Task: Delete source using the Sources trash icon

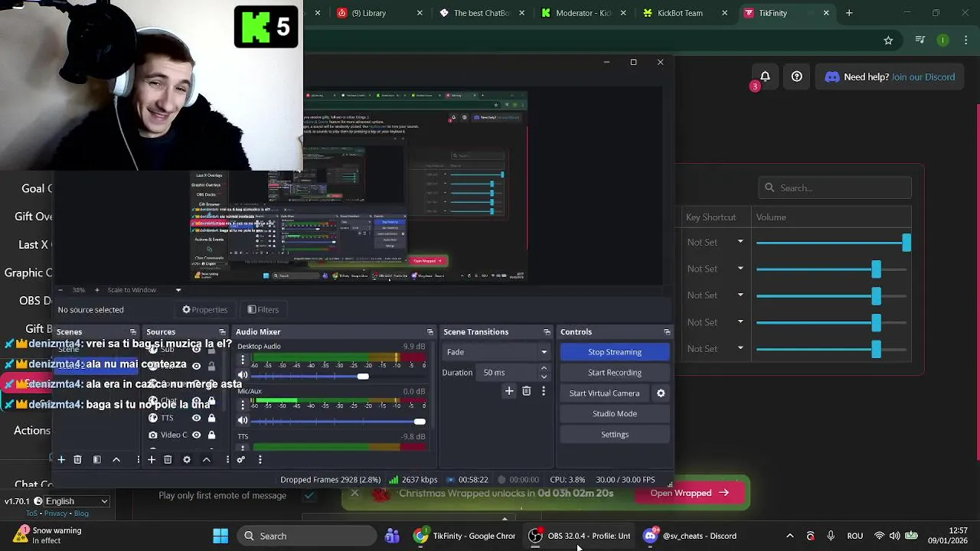Action: (168, 460)
